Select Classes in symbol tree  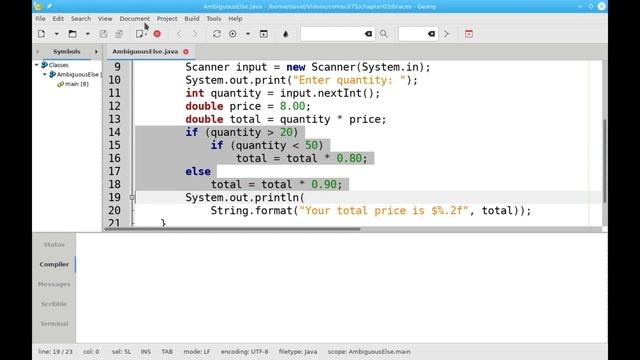pyautogui.click(x=58, y=65)
